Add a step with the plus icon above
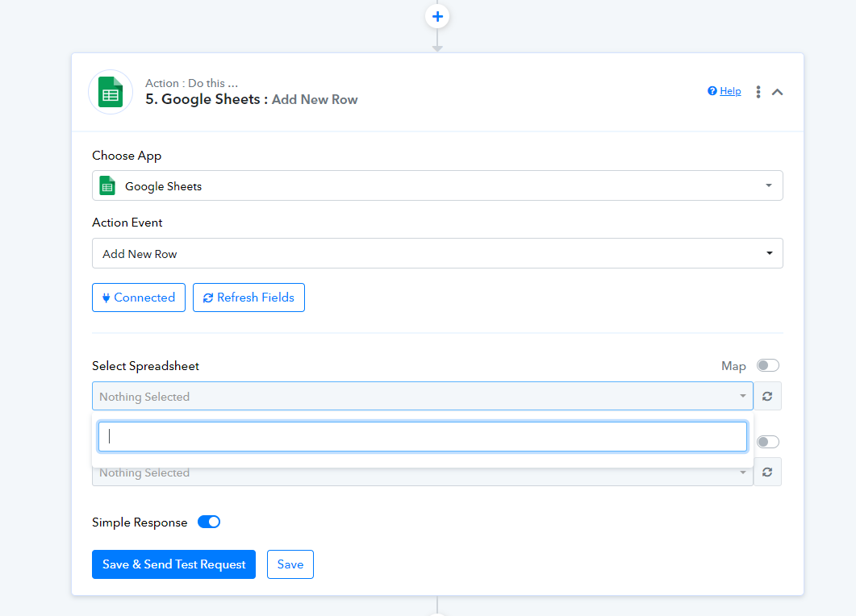Screen dimensions: 856x616 click(437, 16)
